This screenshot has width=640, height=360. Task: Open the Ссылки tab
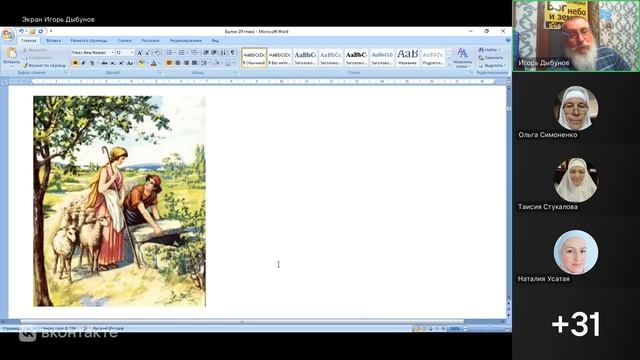click(124, 41)
